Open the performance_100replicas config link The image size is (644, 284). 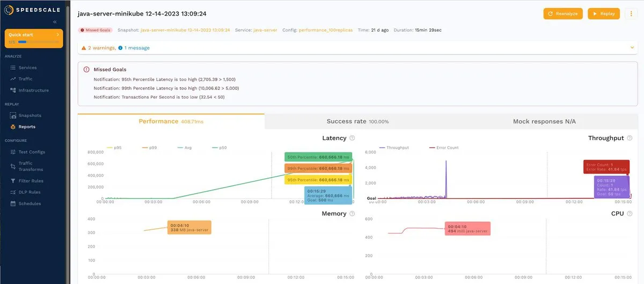pos(325,30)
